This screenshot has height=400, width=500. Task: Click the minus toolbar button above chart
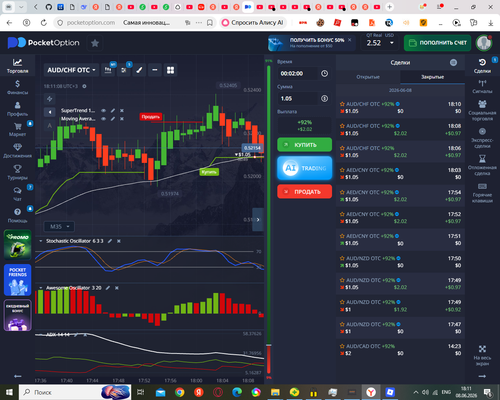pos(155,70)
